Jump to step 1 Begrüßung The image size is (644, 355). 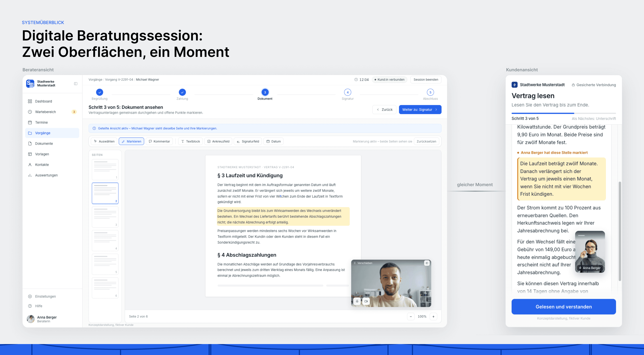[x=100, y=92]
